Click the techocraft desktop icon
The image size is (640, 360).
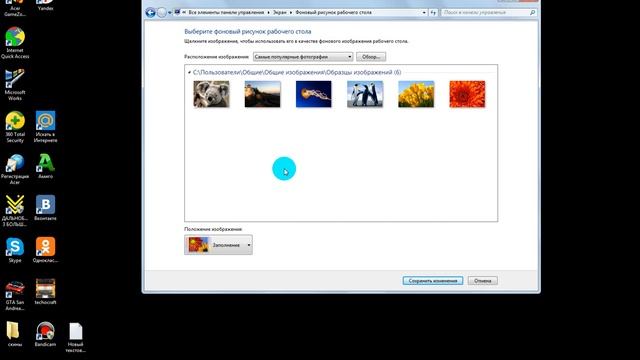[45, 292]
